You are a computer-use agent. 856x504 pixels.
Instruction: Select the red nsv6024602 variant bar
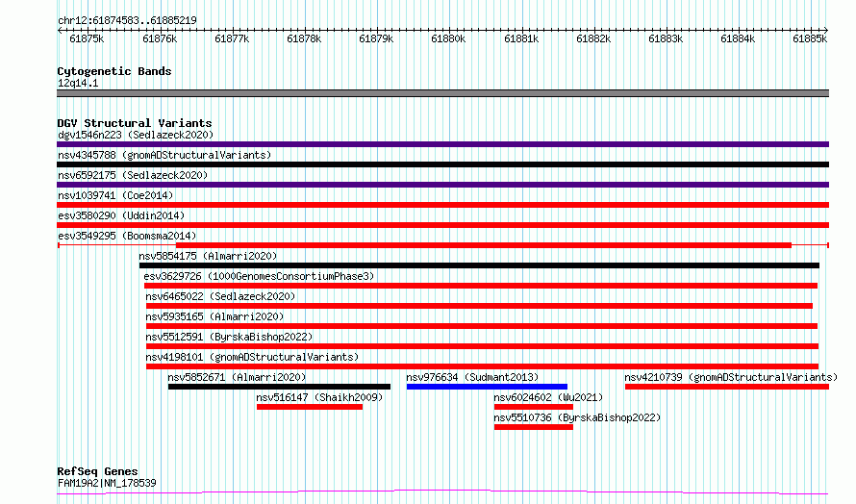coord(534,407)
